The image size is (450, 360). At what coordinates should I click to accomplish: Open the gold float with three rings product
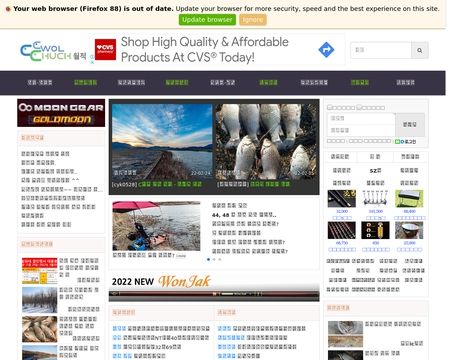point(375,230)
